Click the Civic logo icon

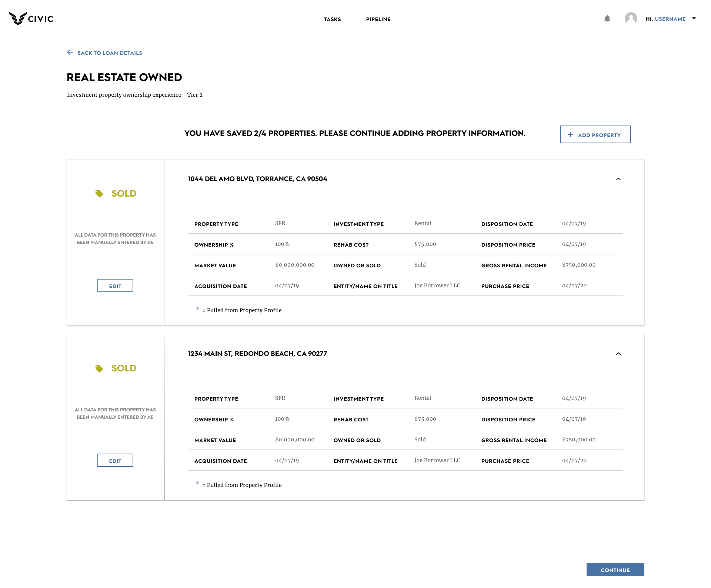pos(18,18)
